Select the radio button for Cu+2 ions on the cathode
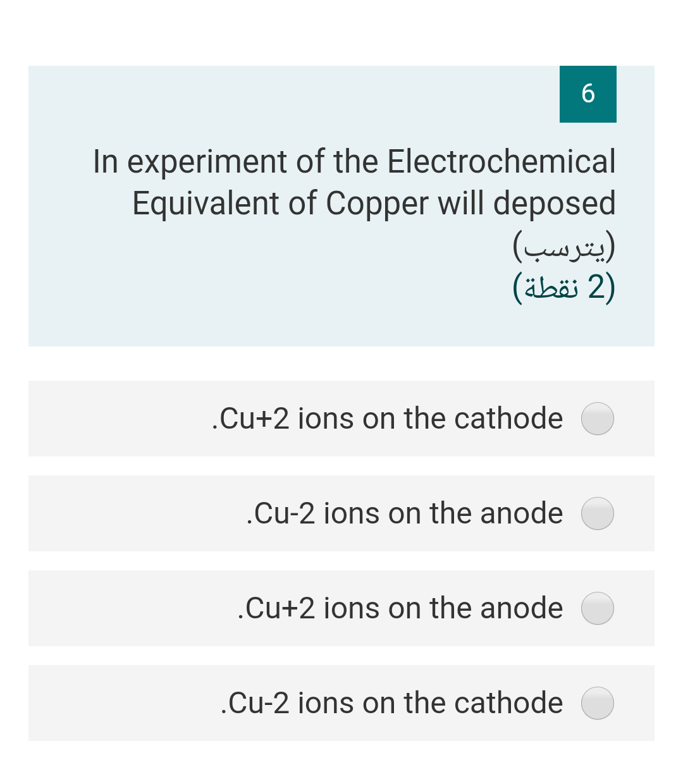Viewport: 683px width, 784px height. pyautogui.click(x=598, y=419)
